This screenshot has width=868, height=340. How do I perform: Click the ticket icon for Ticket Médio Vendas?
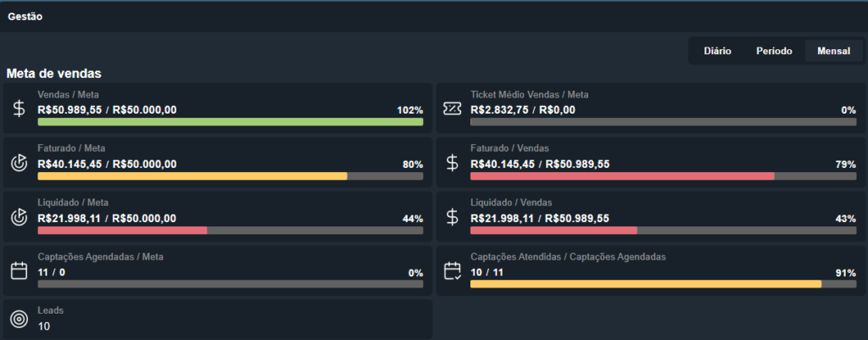coord(453,109)
